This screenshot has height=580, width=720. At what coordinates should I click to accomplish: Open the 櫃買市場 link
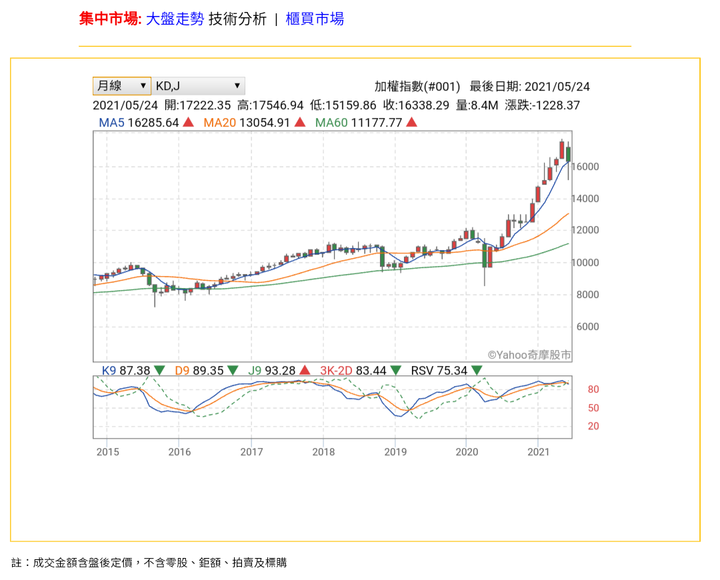click(x=315, y=19)
